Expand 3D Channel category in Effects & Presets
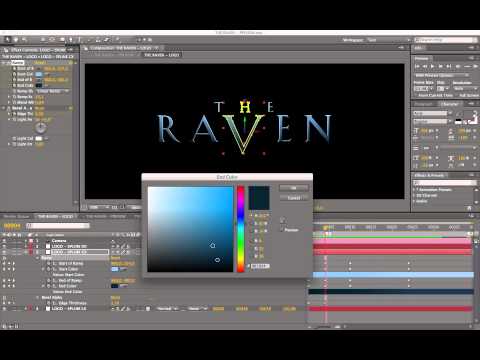 pos(414,195)
